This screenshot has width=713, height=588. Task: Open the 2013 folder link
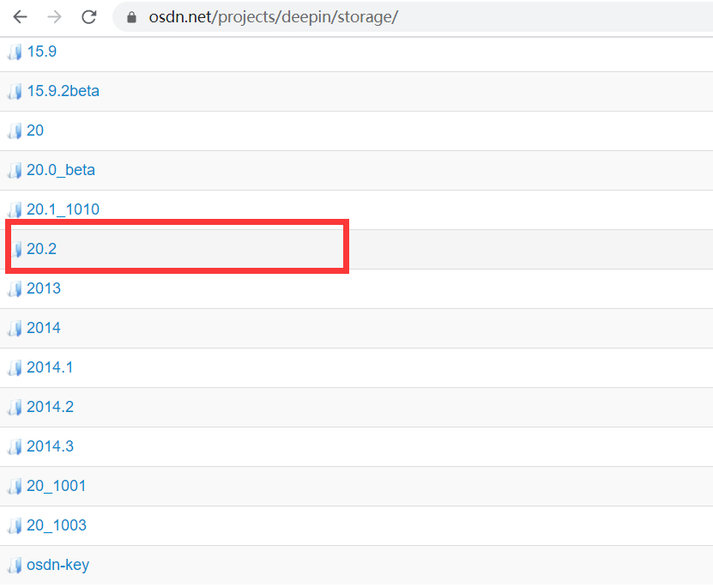[44, 288]
